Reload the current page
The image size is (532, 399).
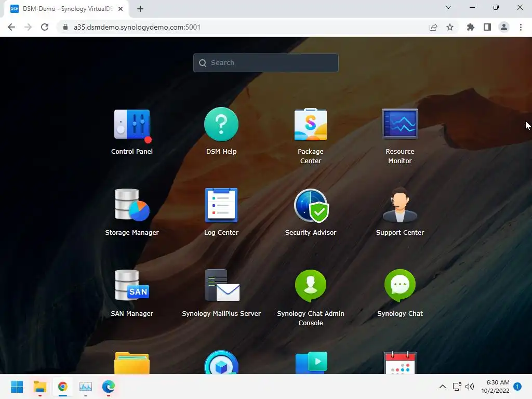[45, 27]
